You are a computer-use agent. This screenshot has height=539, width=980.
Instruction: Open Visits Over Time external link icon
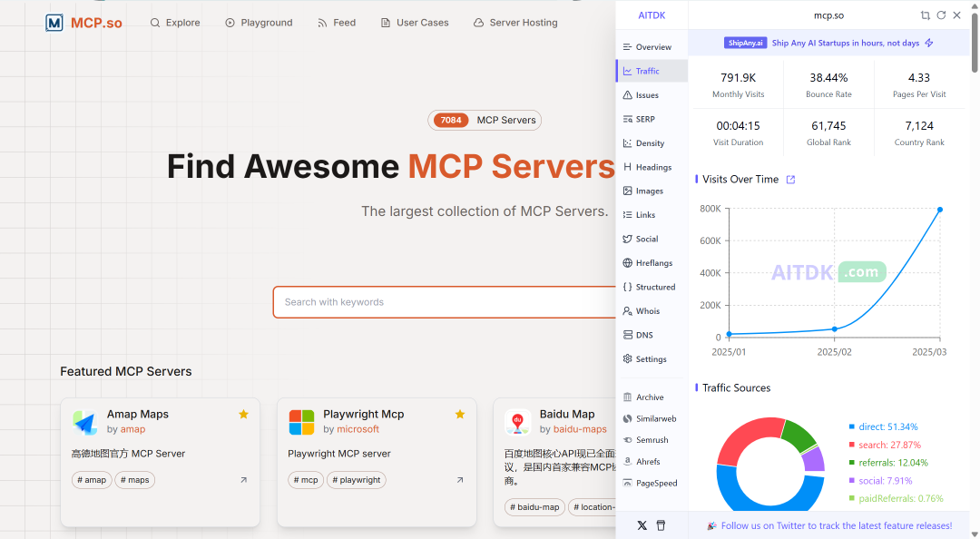790,180
